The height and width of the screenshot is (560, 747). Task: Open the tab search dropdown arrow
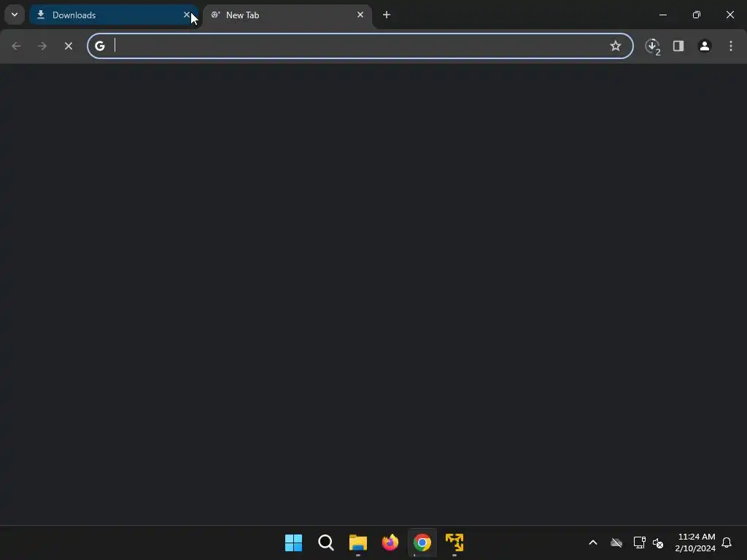[15, 15]
